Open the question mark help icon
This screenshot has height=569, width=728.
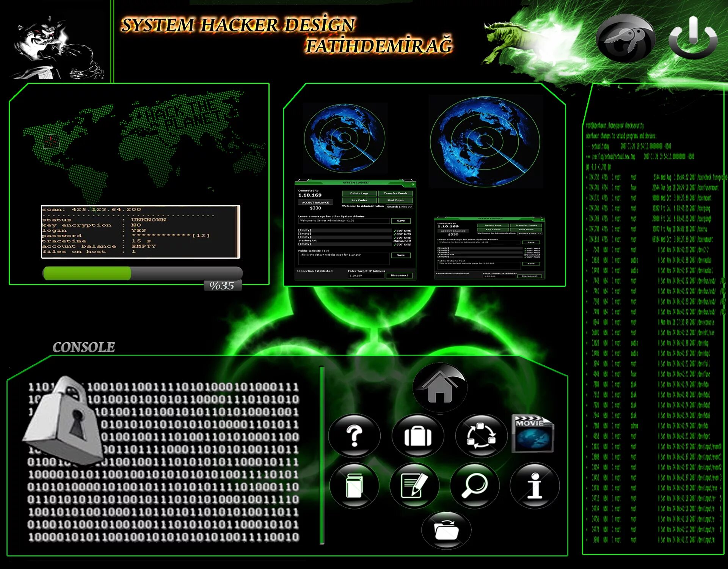(x=355, y=435)
